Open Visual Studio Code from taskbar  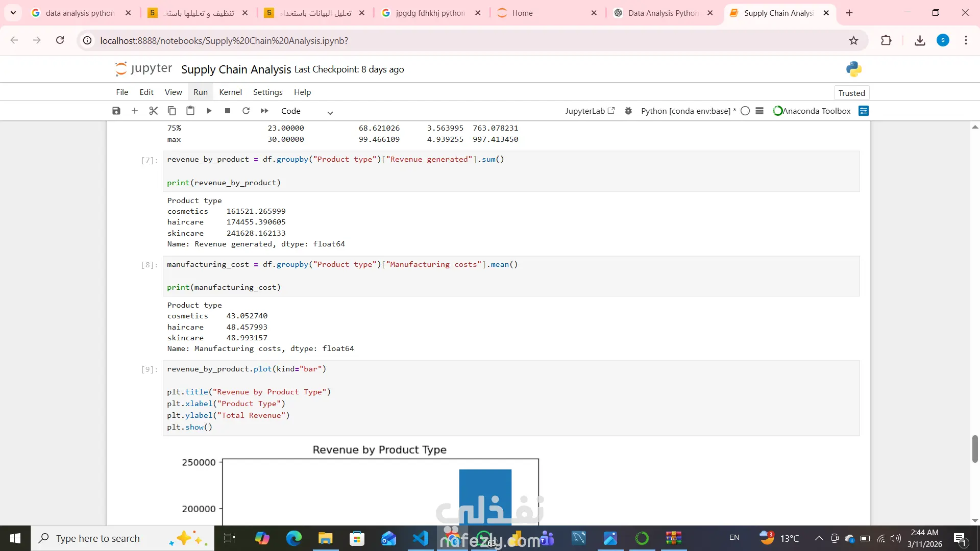tap(421, 538)
